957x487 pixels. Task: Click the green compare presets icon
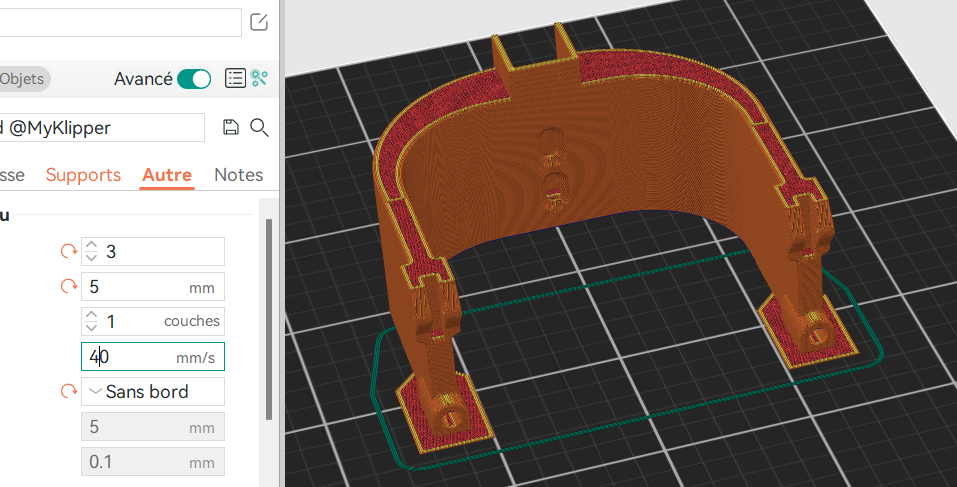pos(260,78)
